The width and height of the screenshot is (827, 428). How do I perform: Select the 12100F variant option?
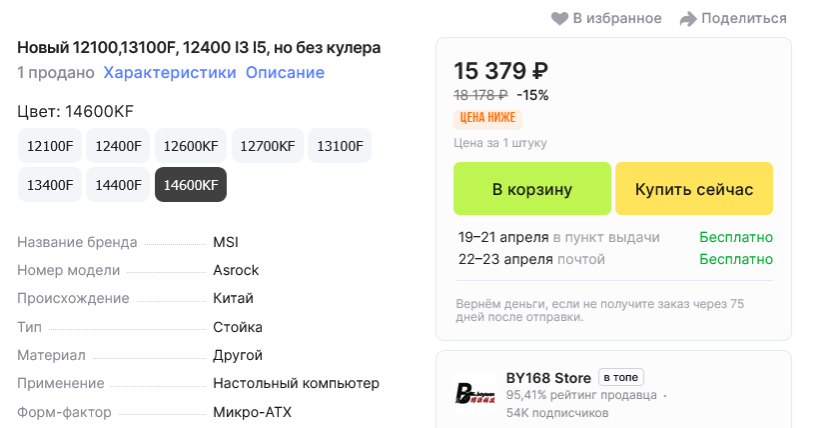[50, 146]
